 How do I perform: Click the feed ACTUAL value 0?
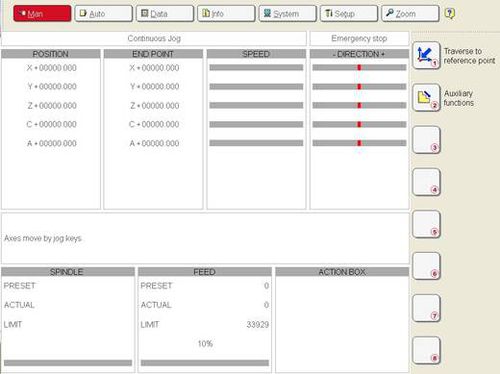(x=266, y=305)
